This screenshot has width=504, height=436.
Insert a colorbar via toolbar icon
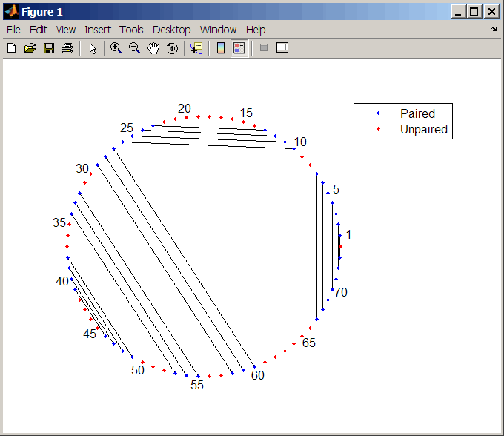click(221, 48)
